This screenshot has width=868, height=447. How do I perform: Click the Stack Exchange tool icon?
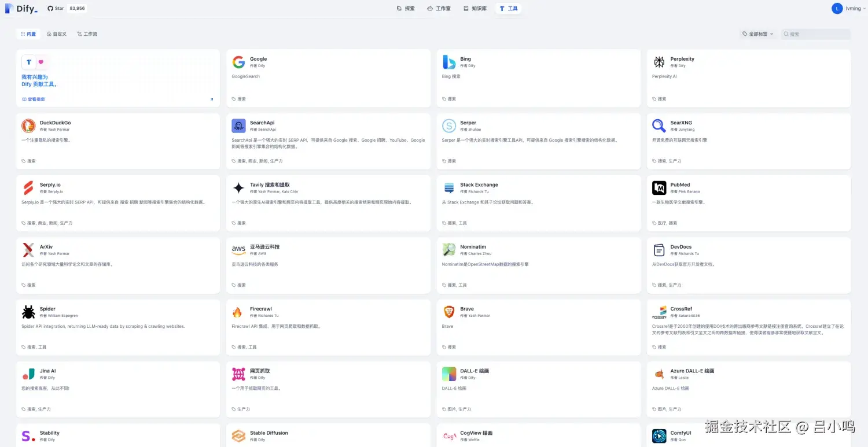(449, 188)
